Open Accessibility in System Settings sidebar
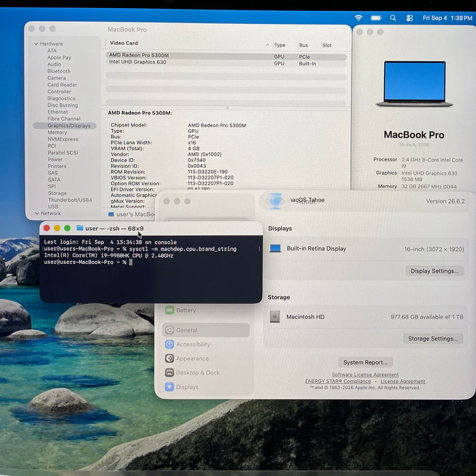This screenshot has width=476, height=476. [206, 344]
